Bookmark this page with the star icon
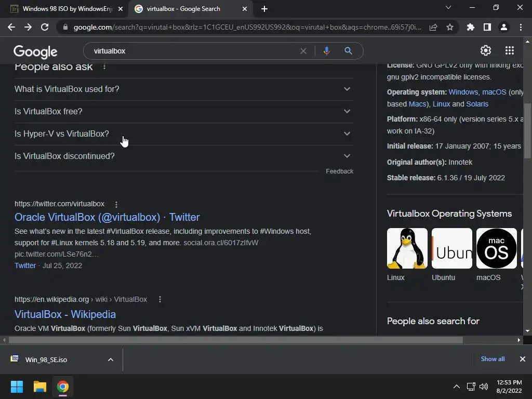 click(x=450, y=27)
